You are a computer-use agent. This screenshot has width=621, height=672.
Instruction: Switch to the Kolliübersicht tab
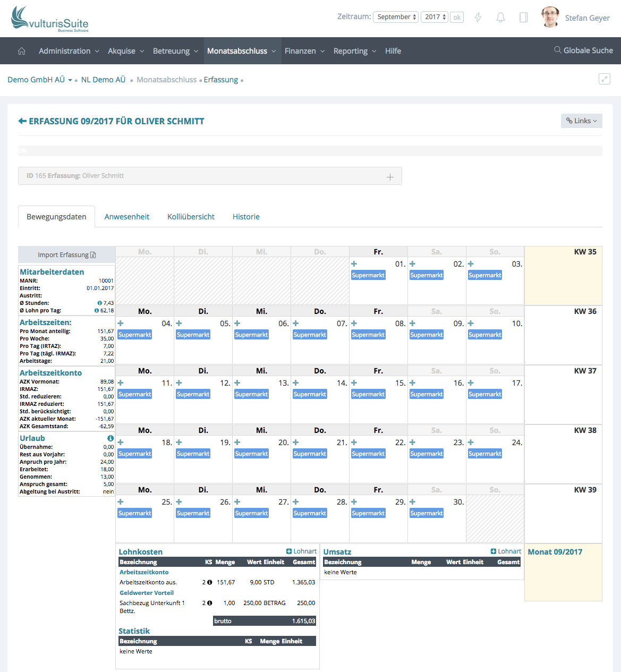pos(191,217)
